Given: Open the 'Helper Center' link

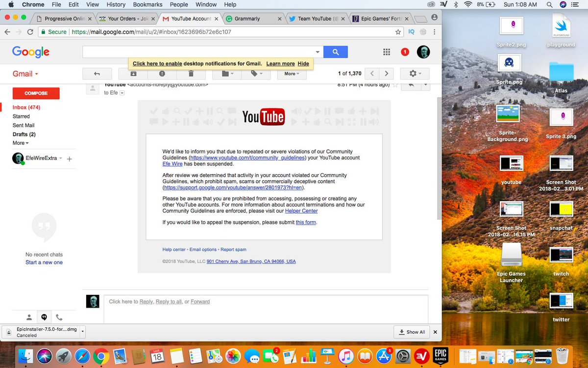Looking at the screenshot, I should point(301,210).
